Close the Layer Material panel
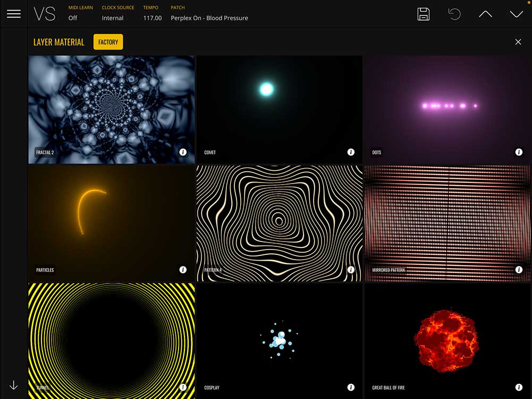This screenshot has width=532, height=399. [x=518, y=42]
